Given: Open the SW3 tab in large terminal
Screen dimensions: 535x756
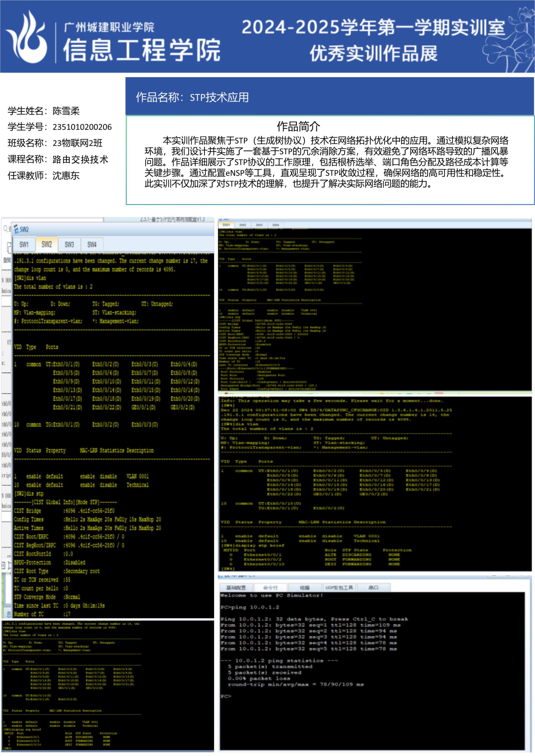Looking at the screenshot, I should tap(69, 245).
